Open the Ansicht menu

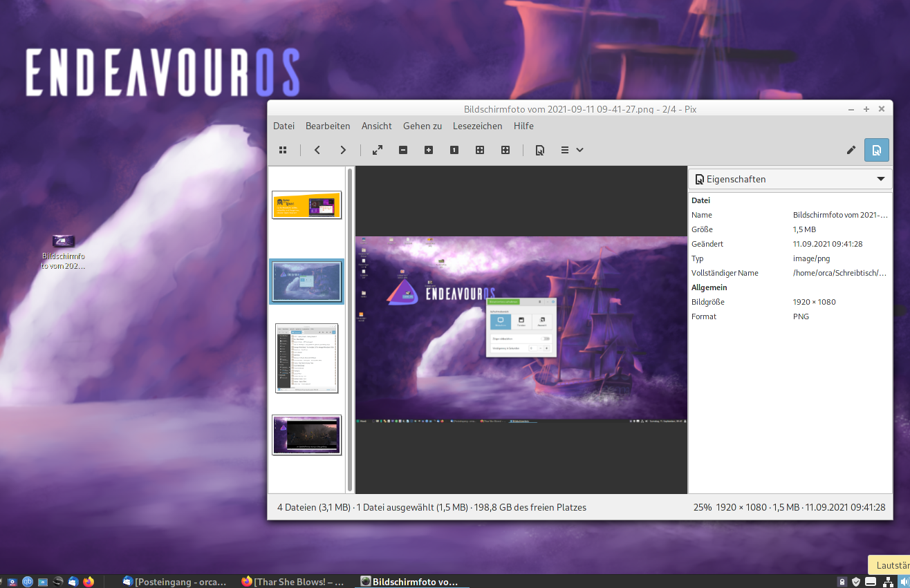click(x=377, y=126)
